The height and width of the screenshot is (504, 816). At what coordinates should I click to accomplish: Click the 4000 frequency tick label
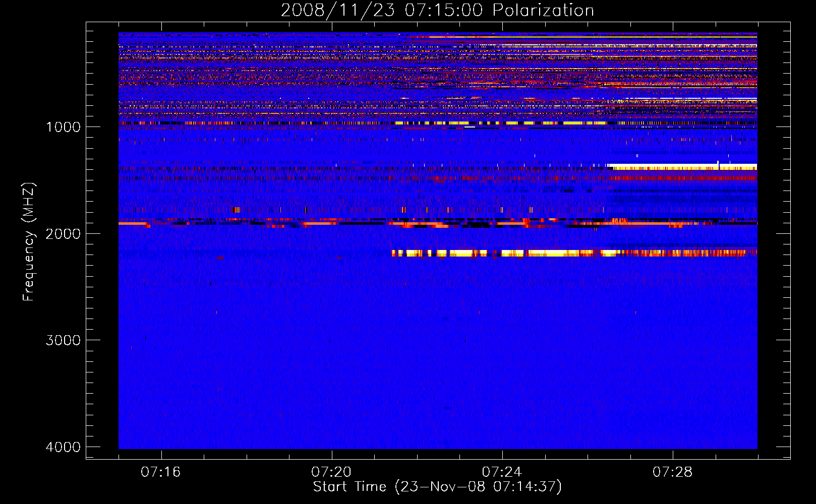tap(64, 447)
